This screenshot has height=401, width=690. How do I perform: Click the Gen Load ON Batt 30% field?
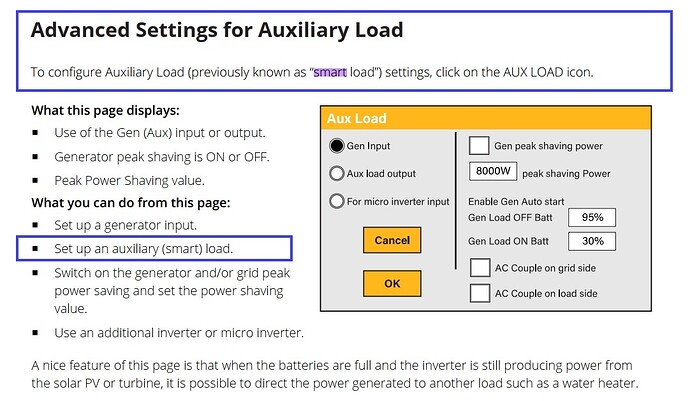click(591, 241)
